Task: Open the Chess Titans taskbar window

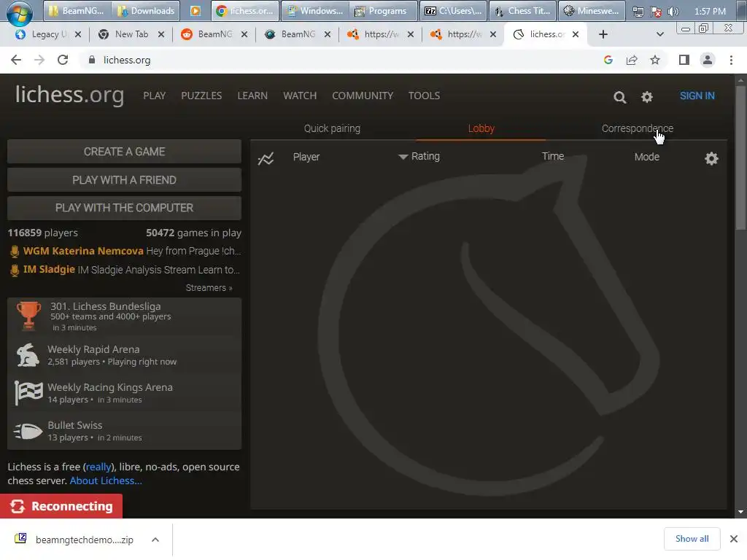Action: point(522,11)
